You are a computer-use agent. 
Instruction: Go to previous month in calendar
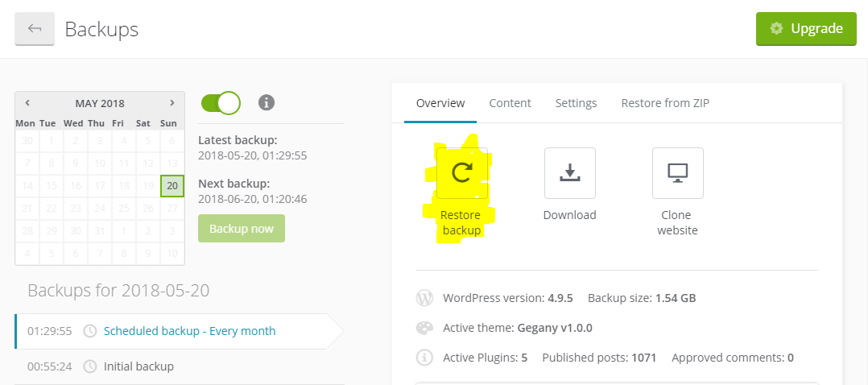point(27,103)
